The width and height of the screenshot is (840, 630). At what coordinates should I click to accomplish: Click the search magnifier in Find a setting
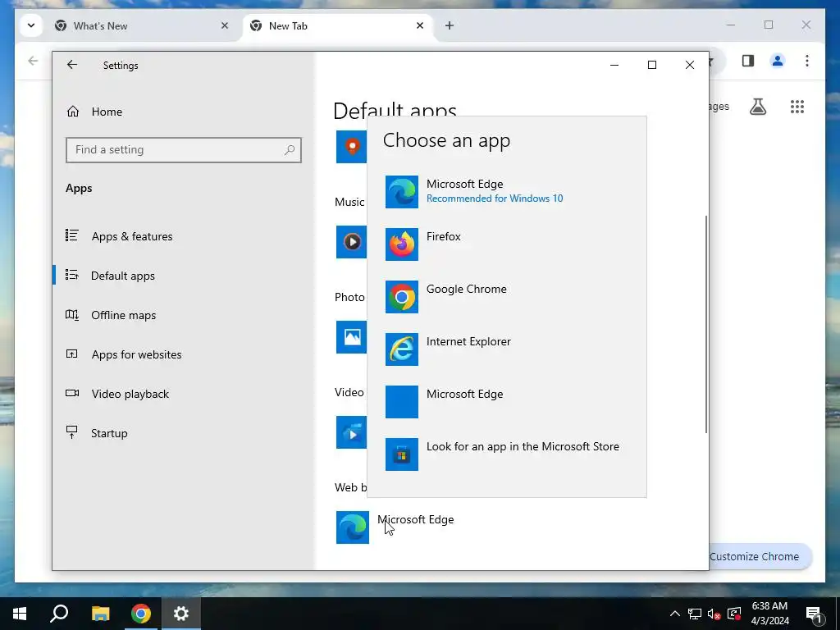coord(290,150)
